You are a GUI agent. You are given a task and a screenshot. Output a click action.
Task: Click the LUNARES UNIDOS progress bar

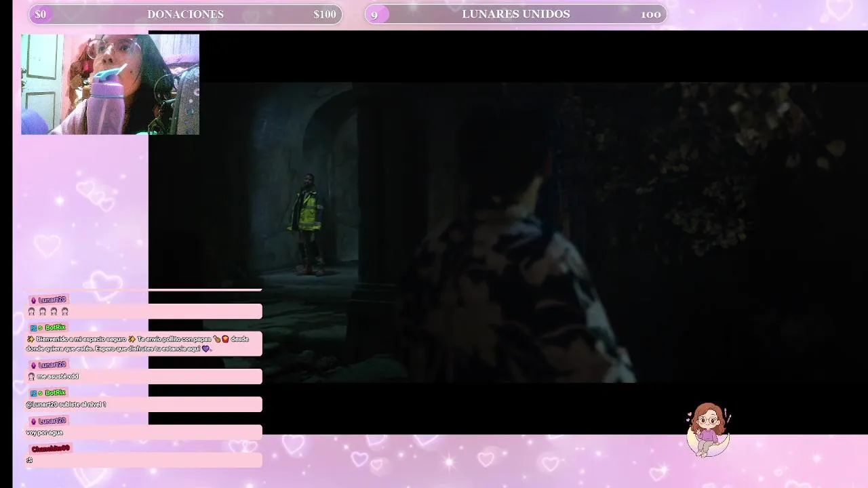pyautogui.click(x=515, y=14)
